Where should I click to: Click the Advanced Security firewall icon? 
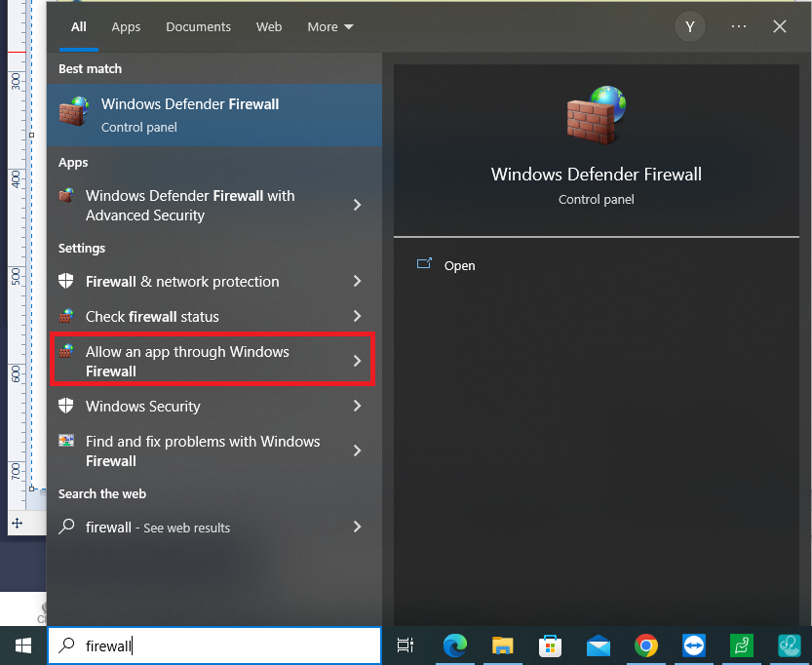[x=66, y=195]
